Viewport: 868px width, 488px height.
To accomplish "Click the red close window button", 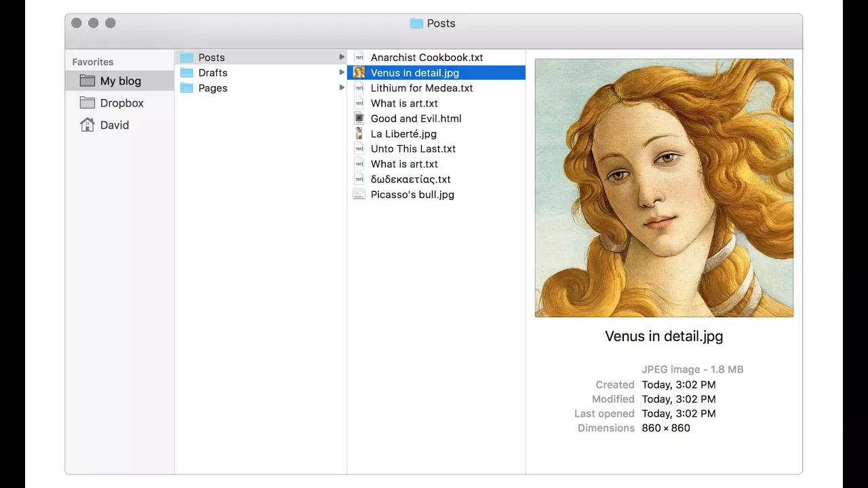I will click(77, 23).
